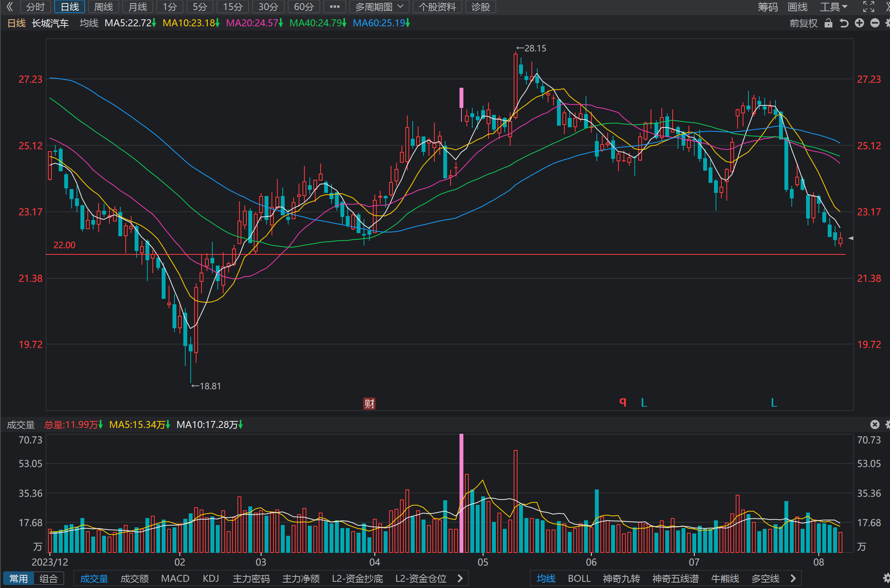Image resolution: width=890 pixels, height=588 pixels.
Task: Click the MA60:25.19 label
Action: coord(381,23)
